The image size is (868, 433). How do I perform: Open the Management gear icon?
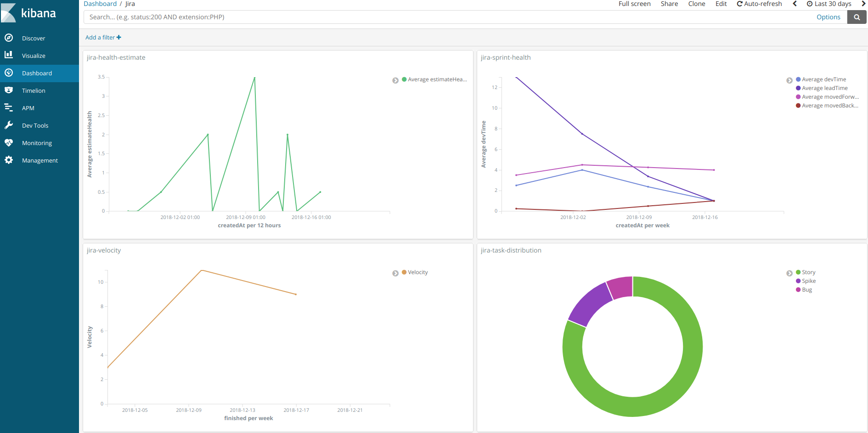[9, 160]
